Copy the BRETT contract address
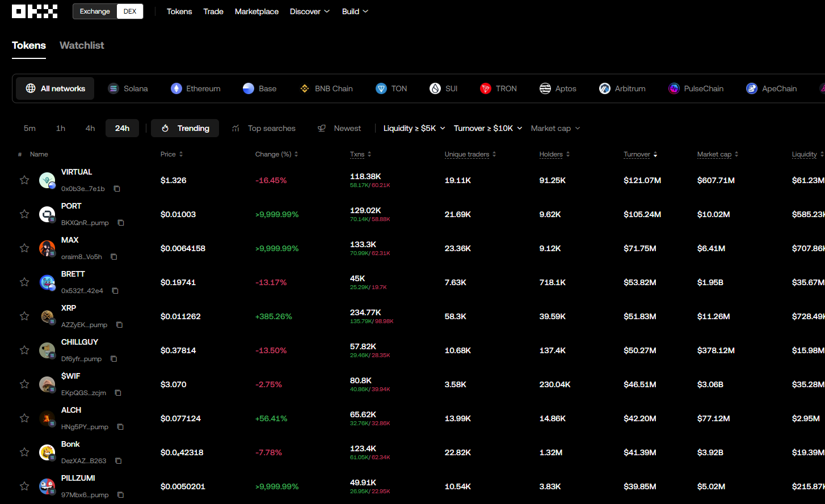825x504 pixels. [x=115, y=291]
